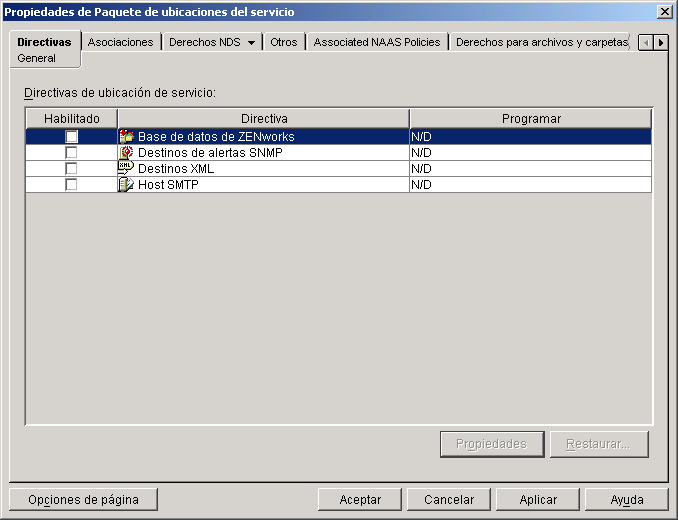Select the 'Destinos de alertas SNMP' row text

210,153
